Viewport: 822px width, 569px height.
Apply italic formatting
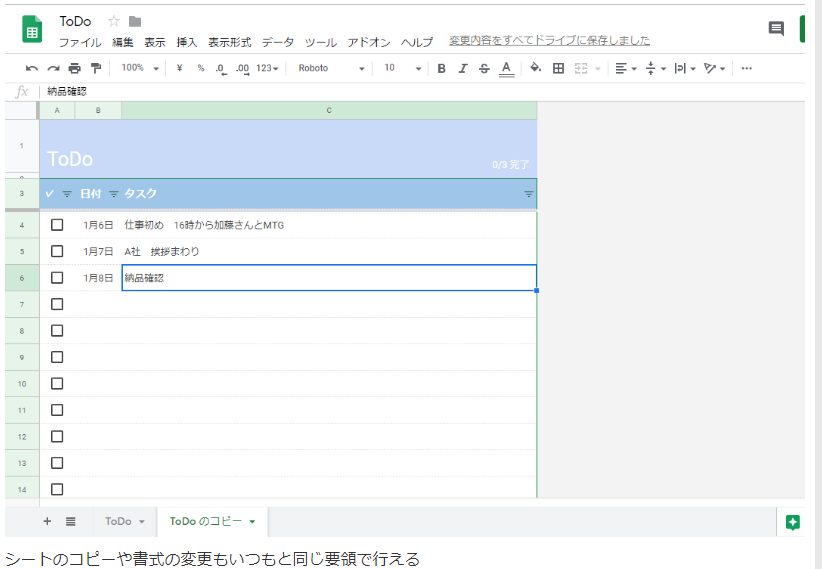pyautogui.click(x=462, y=68)
